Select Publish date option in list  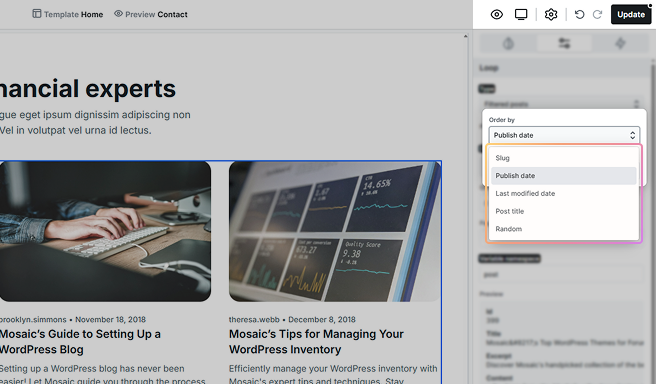click(x=564, y=176)
